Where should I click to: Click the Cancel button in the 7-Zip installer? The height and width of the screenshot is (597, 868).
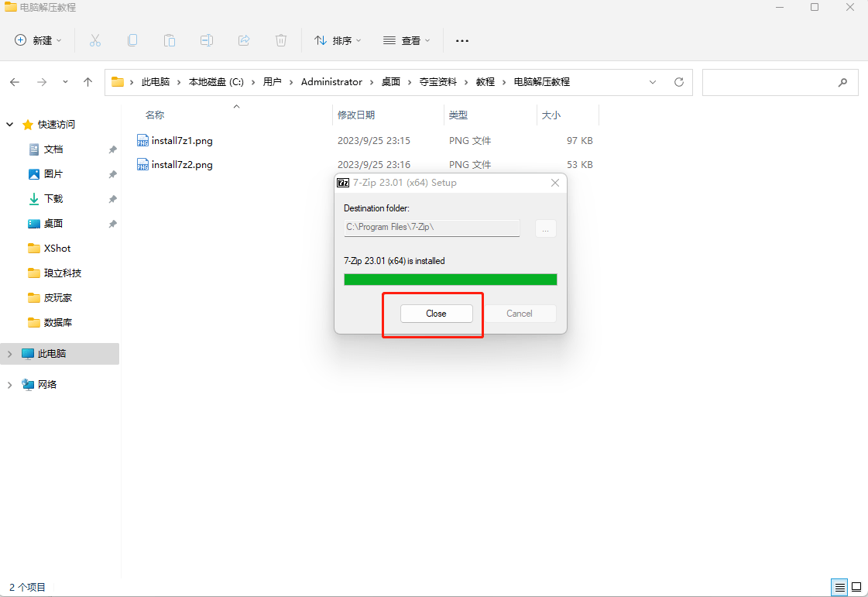(520, 314)
